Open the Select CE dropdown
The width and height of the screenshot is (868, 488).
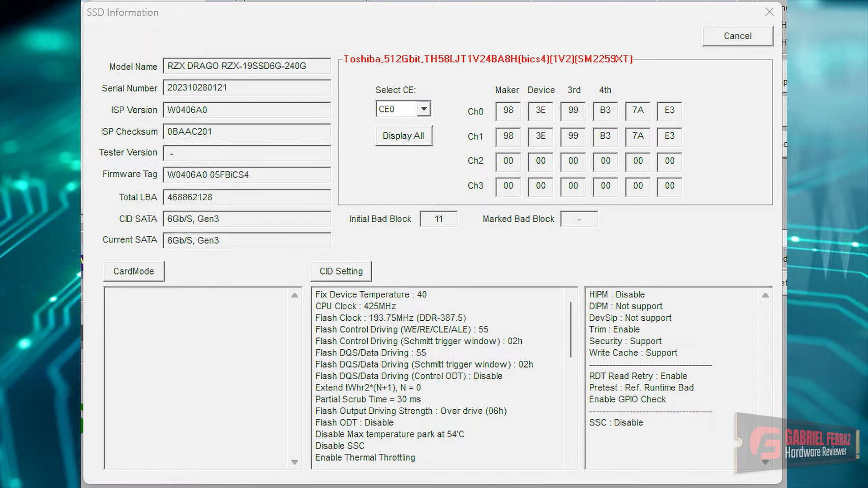point(424,109)
